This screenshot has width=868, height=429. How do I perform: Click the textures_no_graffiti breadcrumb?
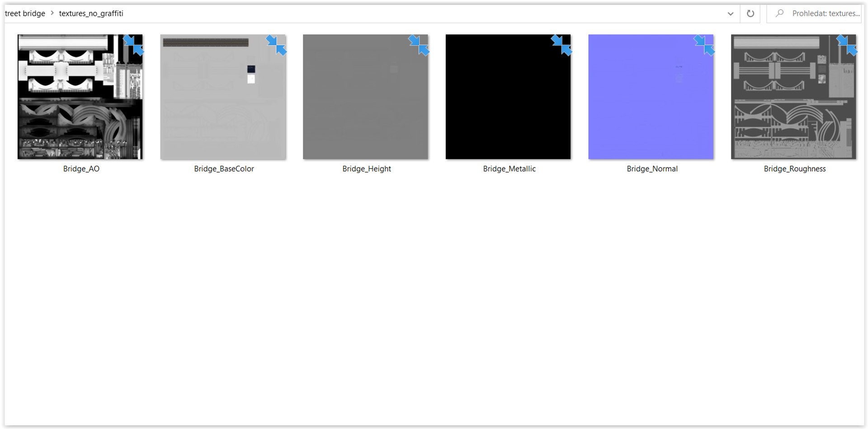click(x=91, y=14)
